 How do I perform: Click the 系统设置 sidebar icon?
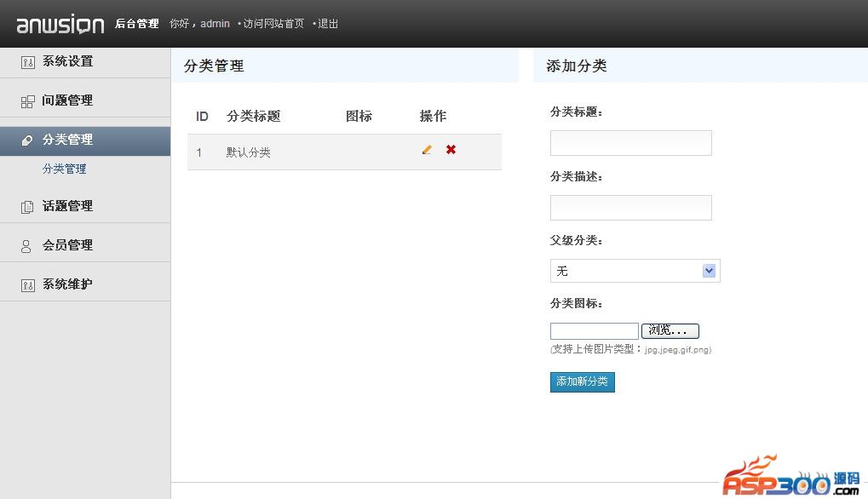click(x=27, y=62)
